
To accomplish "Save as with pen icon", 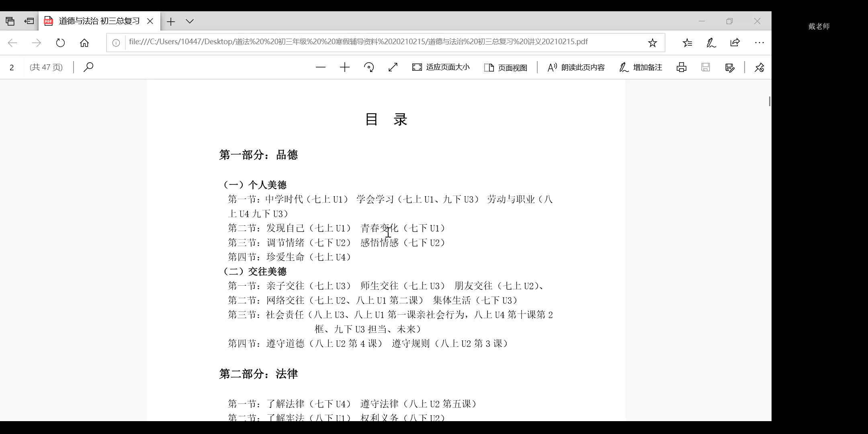I will click(730, 68).
